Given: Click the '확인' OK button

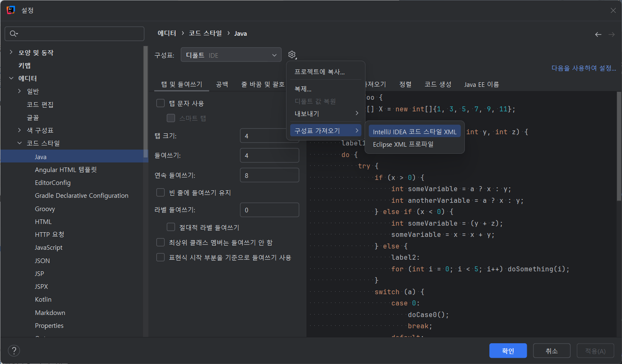Looking at the screenshot, I should pyautogui.click(x=508, y=351).
